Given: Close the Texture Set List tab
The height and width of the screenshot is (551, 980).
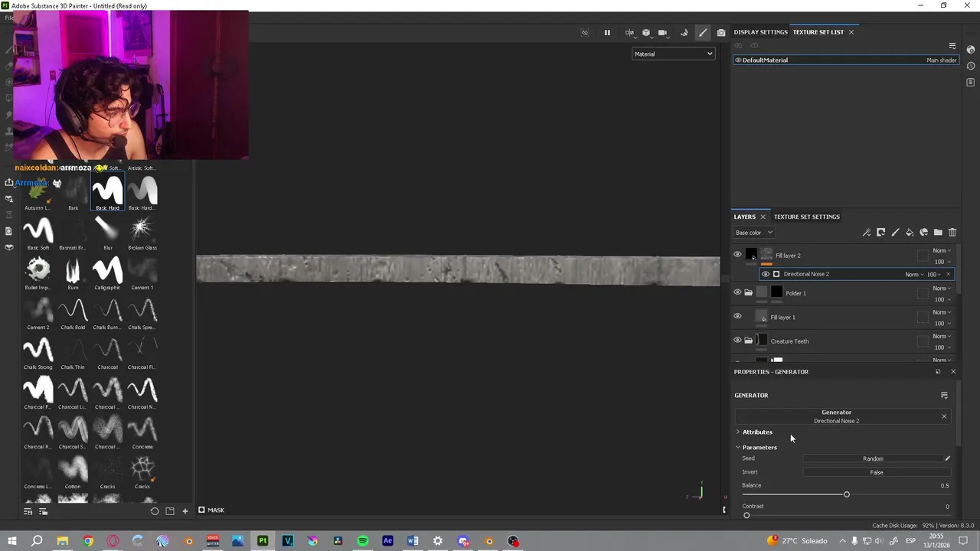Looking at the screenshot, I should [x=851, y=32].
